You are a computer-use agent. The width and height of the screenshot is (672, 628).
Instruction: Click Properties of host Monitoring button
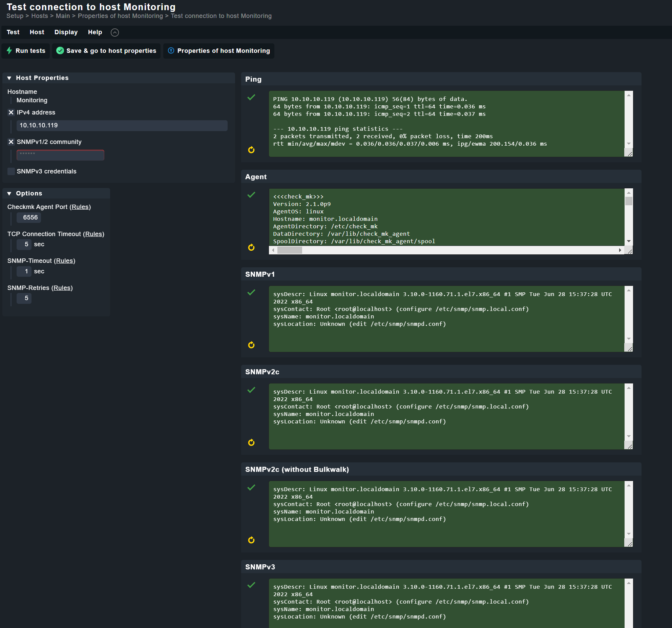[x=219, y=51]
